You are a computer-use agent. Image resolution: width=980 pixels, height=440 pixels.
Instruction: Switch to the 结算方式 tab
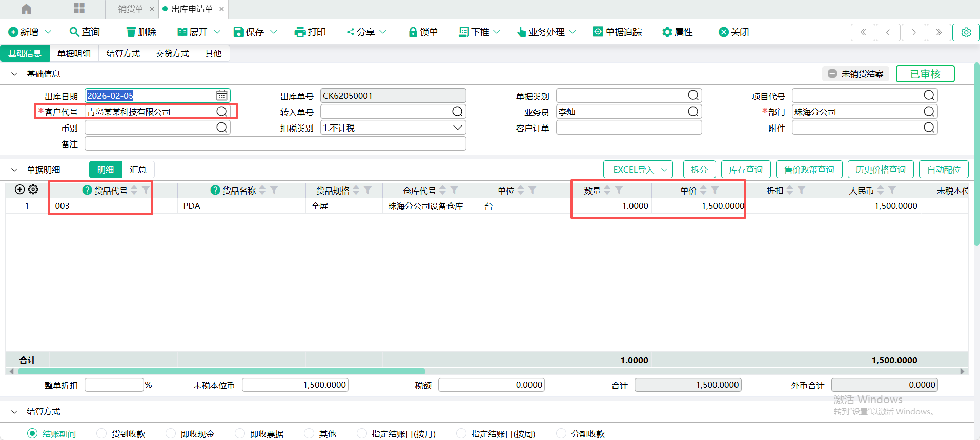pyautogui.click(x=123, y=53)
